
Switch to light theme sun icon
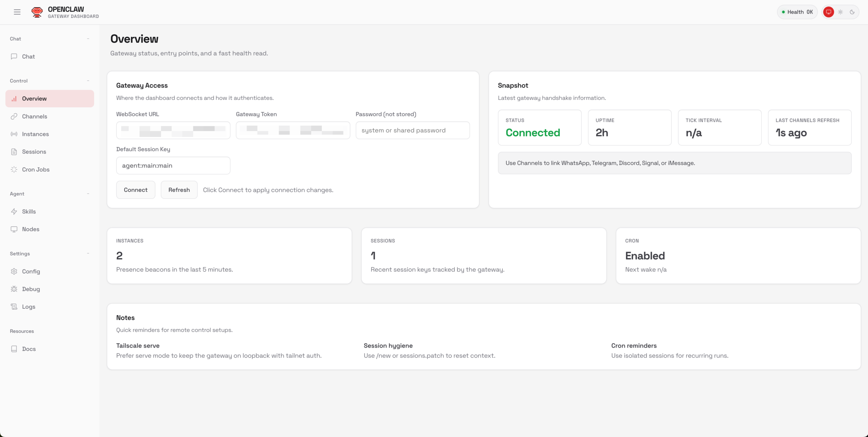pyautogui.click(x=840, y=12)
